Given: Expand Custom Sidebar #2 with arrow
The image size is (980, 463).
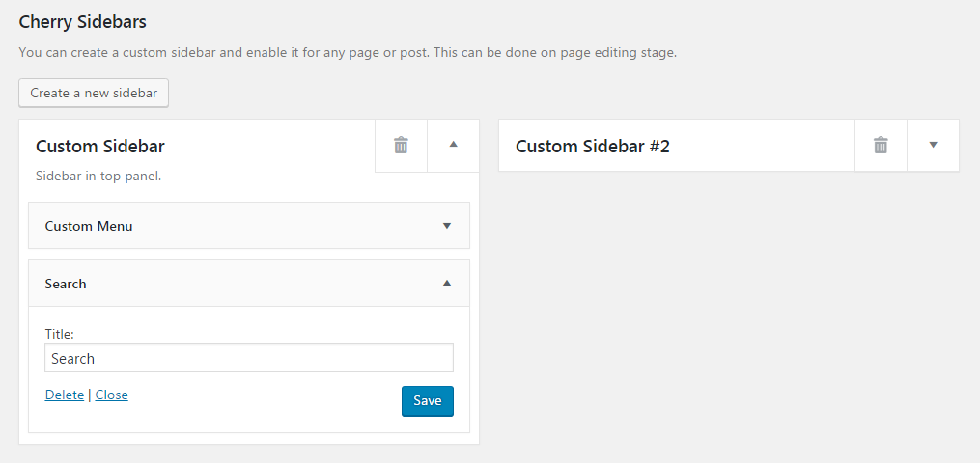Looking at the screenshot, I should coord(933,146).
